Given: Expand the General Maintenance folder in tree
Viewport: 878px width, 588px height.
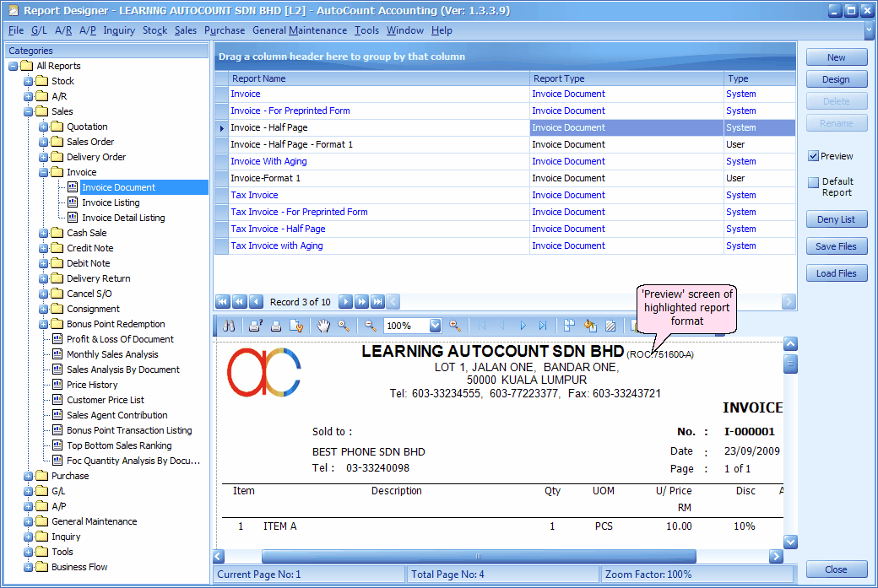Looking at the screenshot, I should 28,521.
